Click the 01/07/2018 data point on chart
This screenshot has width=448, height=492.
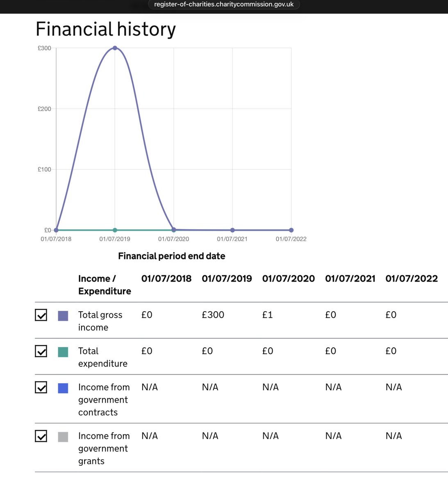click(56, 230)
